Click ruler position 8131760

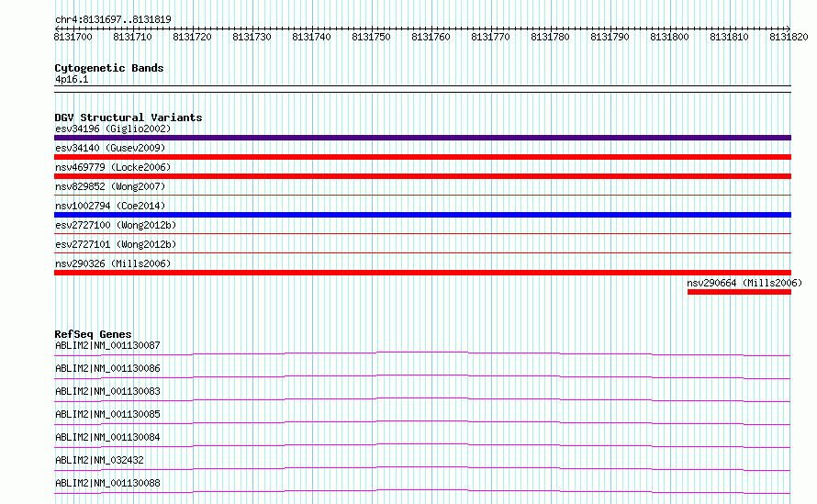431,37
